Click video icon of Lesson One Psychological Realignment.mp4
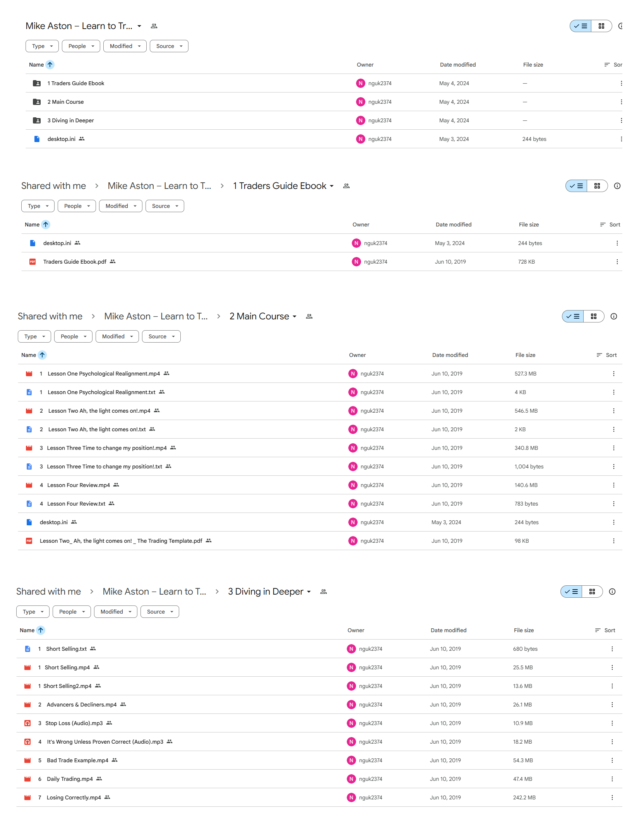The width and height of the screenshot is (644, 830). [29, 374]
